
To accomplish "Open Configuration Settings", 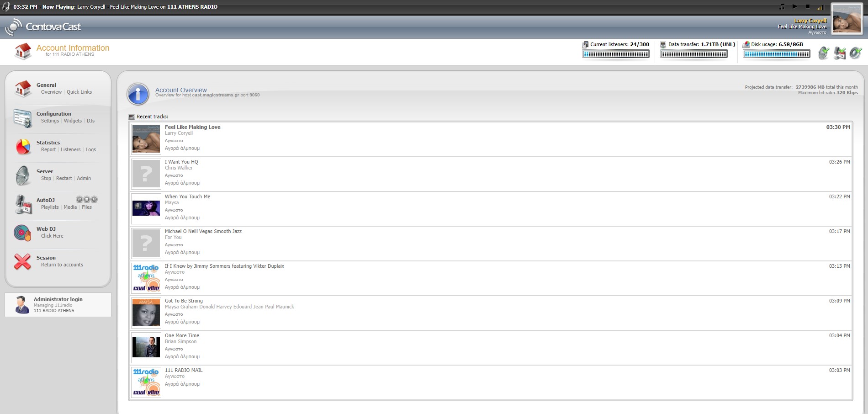I will [x=50, y=121].
